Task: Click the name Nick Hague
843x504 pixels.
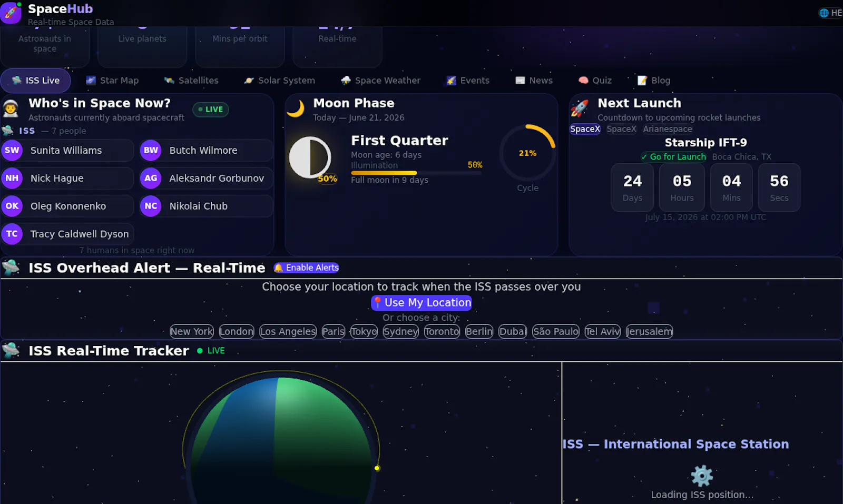Action: coord(57,179)
